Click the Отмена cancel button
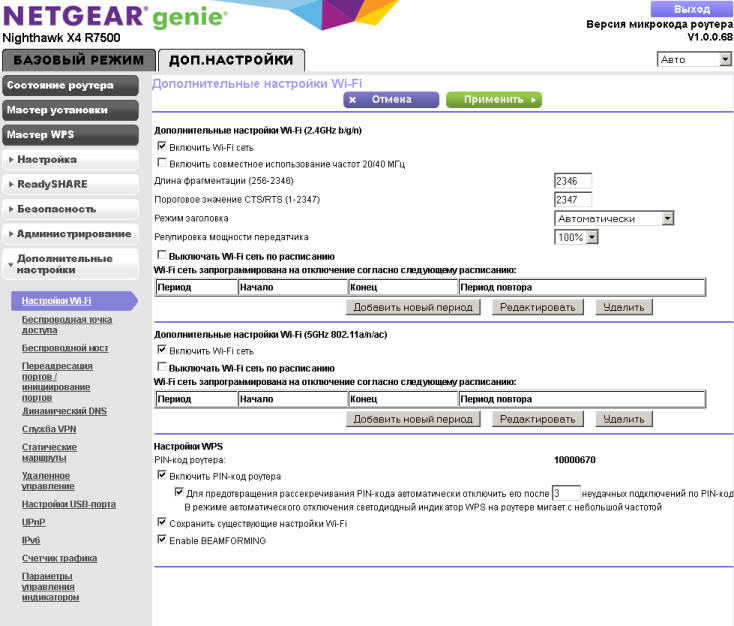 tap(391, 100)
